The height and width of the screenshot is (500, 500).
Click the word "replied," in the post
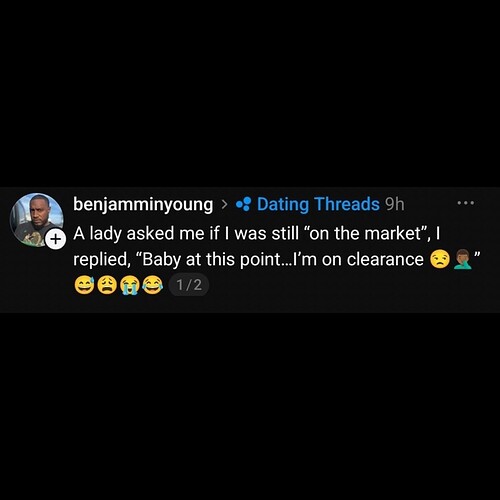(101, 260)
